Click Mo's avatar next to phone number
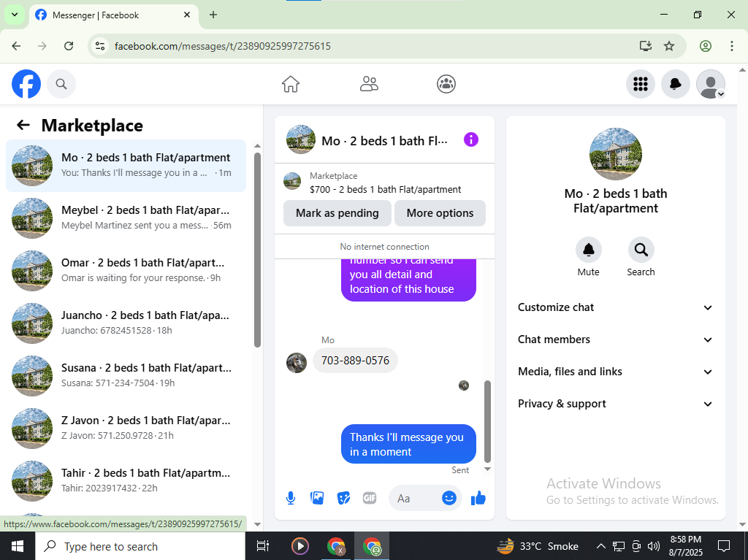Image resolution: width=748 pixels, height=560 pixels. point(297,363)
